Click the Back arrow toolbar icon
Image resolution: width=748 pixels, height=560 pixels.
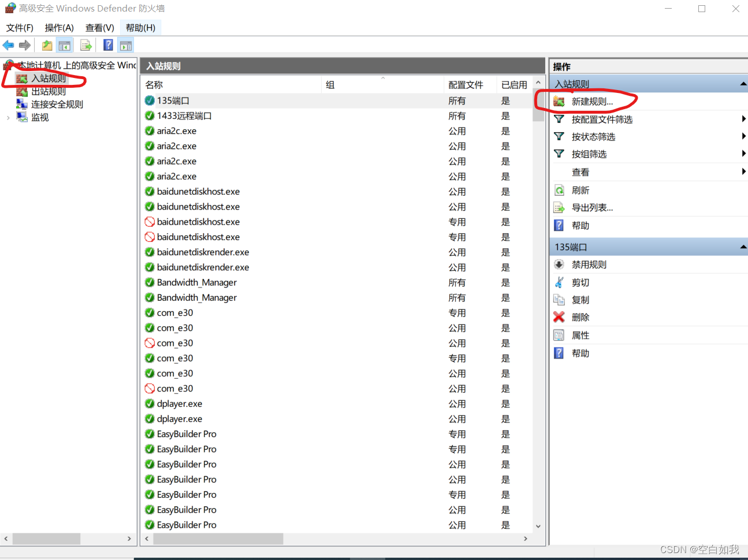(8, 45)
